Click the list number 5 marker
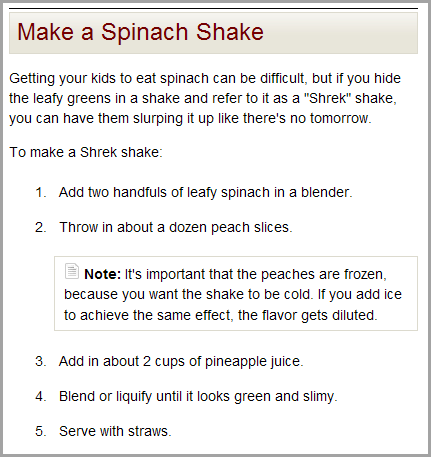 [x=41, y=431]
